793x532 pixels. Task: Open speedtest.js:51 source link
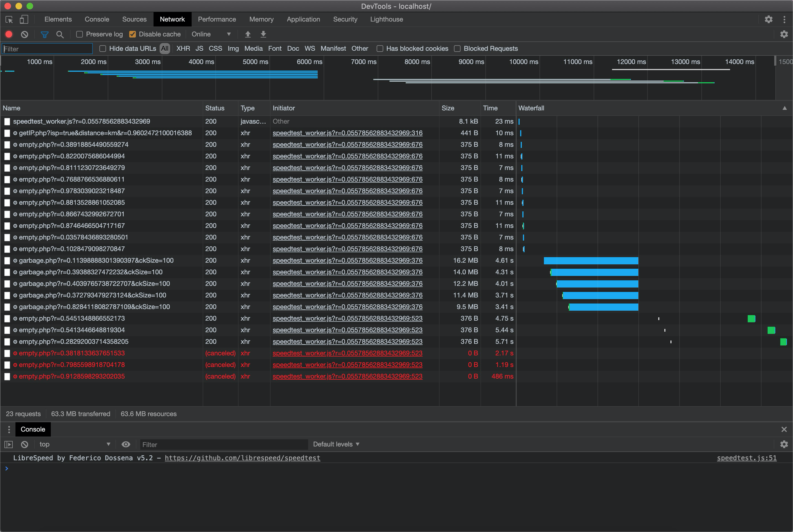click(747, 458)
